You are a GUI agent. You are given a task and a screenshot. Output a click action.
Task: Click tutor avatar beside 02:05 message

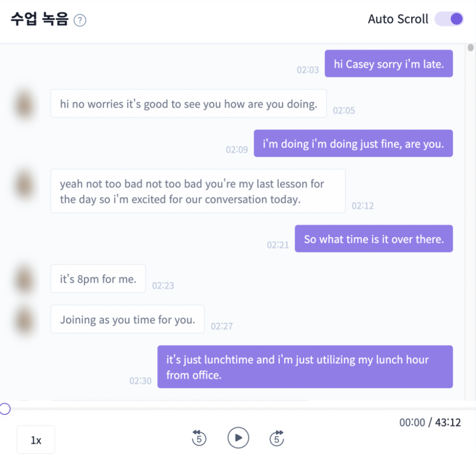(x=24, y=105)
